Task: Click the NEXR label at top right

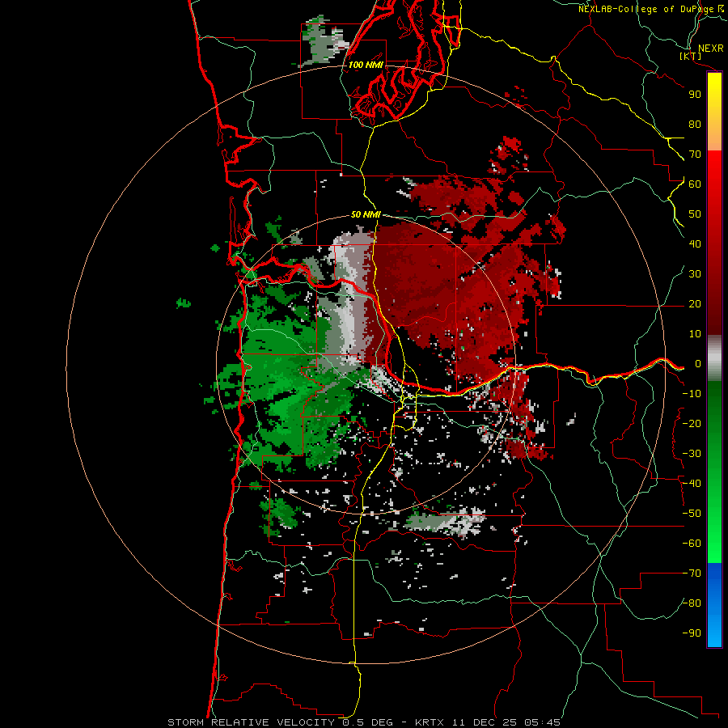Action: (711, 49)
